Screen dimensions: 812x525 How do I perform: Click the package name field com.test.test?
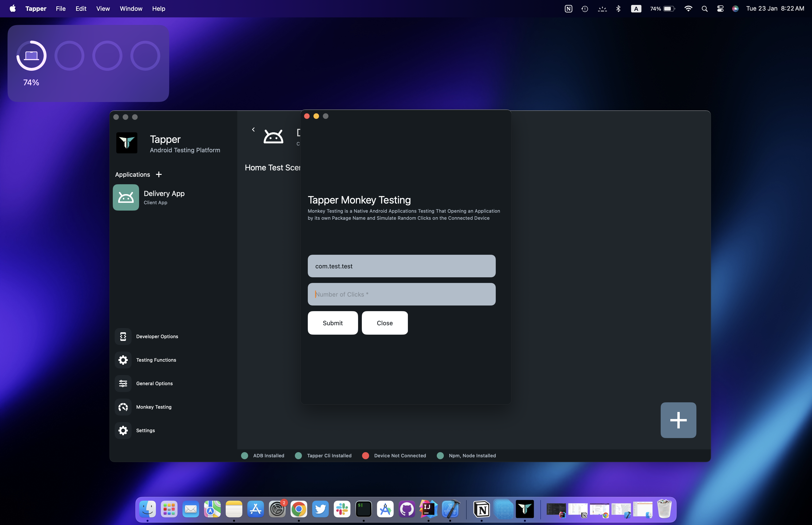pyautogui.click(x=401, y=266)
